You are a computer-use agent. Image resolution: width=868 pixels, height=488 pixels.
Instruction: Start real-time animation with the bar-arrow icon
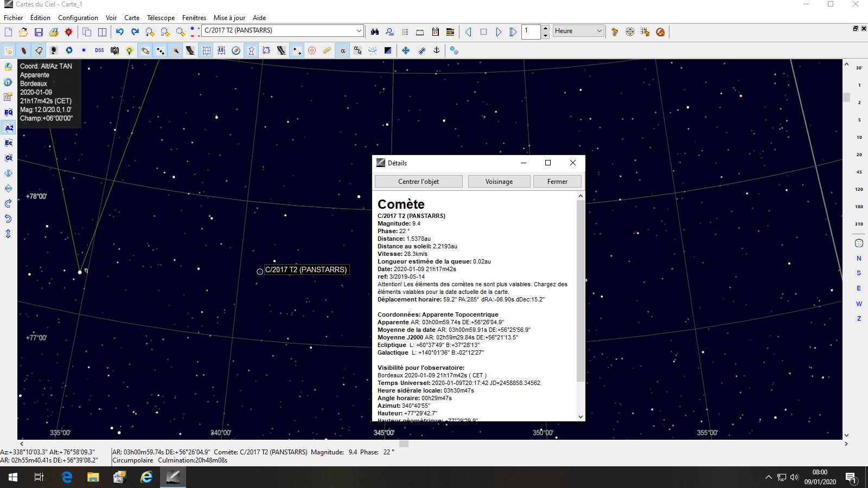click(x=513, y=32)
